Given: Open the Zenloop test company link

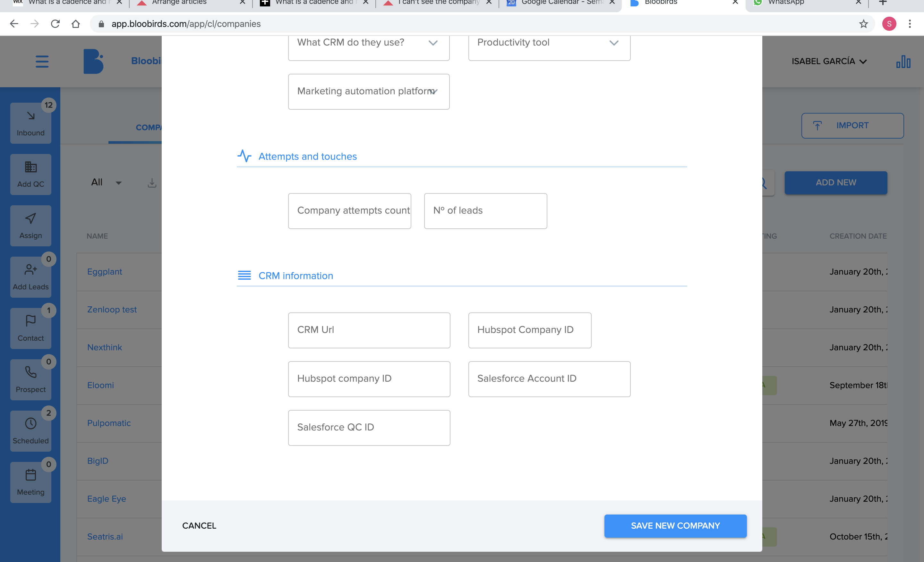Looking at the screenshot, I should (x=112, y=310).
